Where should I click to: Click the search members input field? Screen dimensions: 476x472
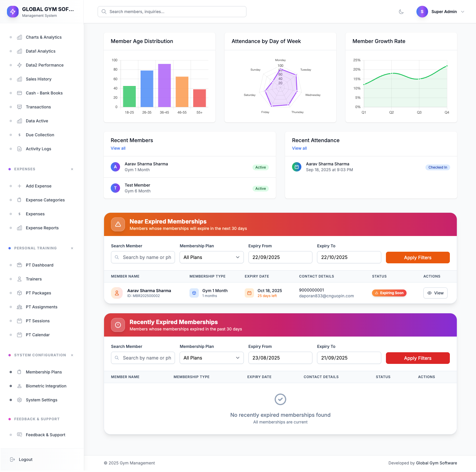(x=172, y=12)
